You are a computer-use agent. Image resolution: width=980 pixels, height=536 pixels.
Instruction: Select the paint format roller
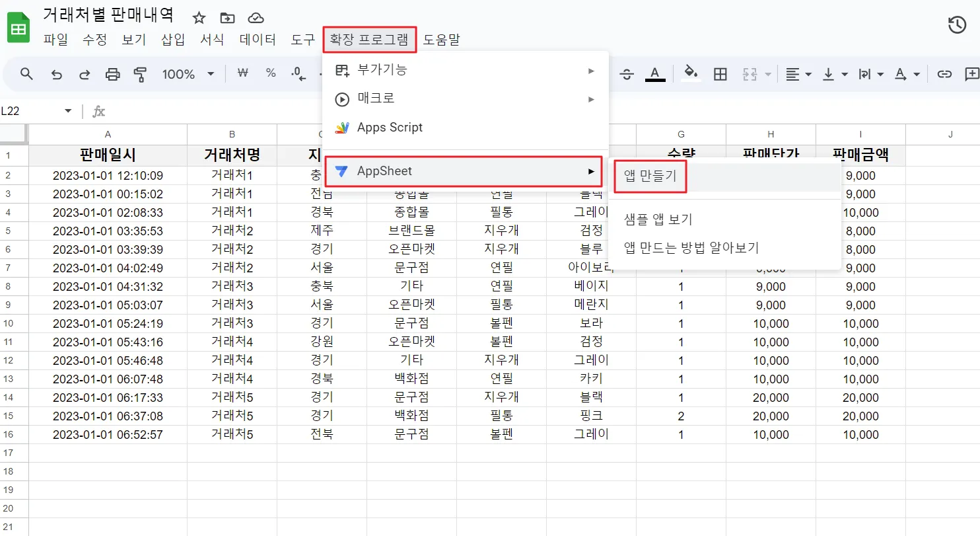click(x=140, y=74)
